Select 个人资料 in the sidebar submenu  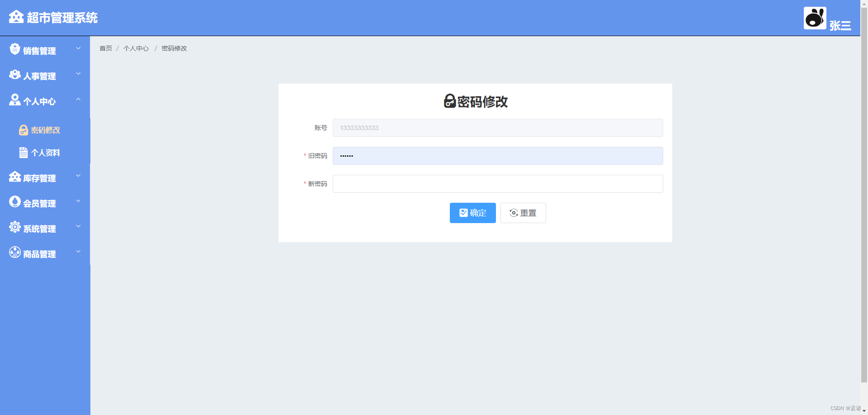47,153
